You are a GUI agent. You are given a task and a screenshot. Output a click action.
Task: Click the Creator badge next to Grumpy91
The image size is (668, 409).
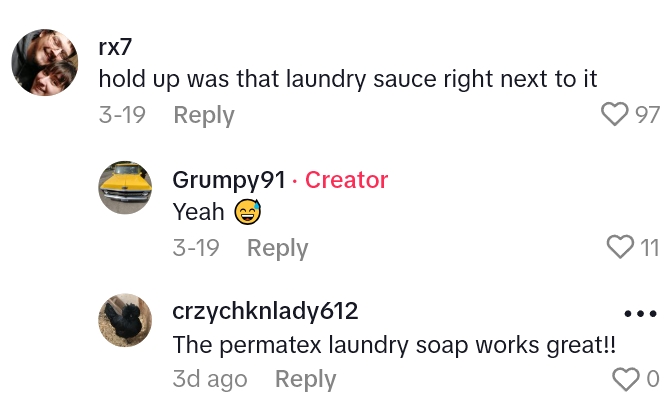tap(346, 179)
